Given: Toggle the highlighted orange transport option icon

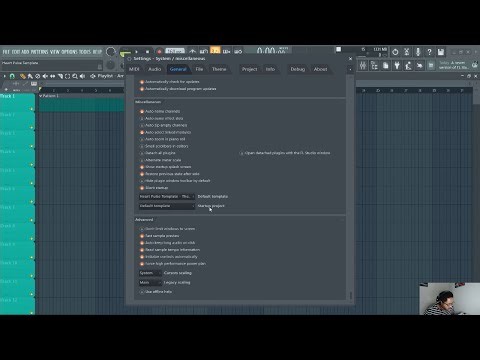Looking at the screenshot, I should (215, 51).
